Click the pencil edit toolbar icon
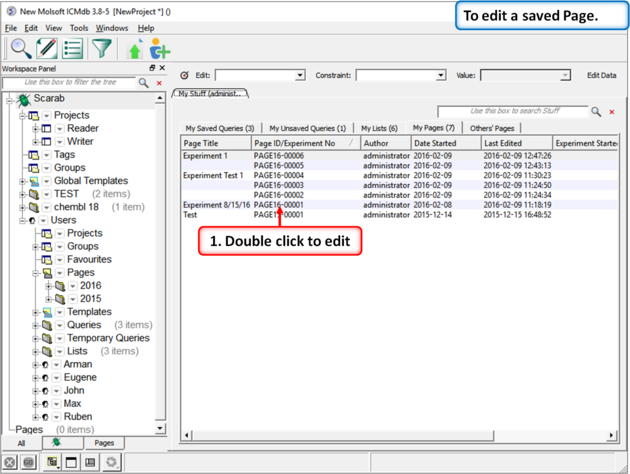This screenshot has width=630, height=474. (x=47, y=48)
